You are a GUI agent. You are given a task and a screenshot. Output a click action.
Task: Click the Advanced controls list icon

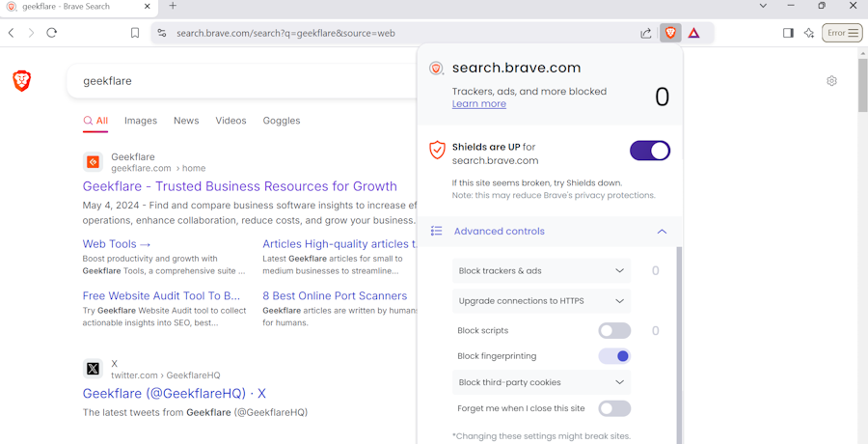436,231
